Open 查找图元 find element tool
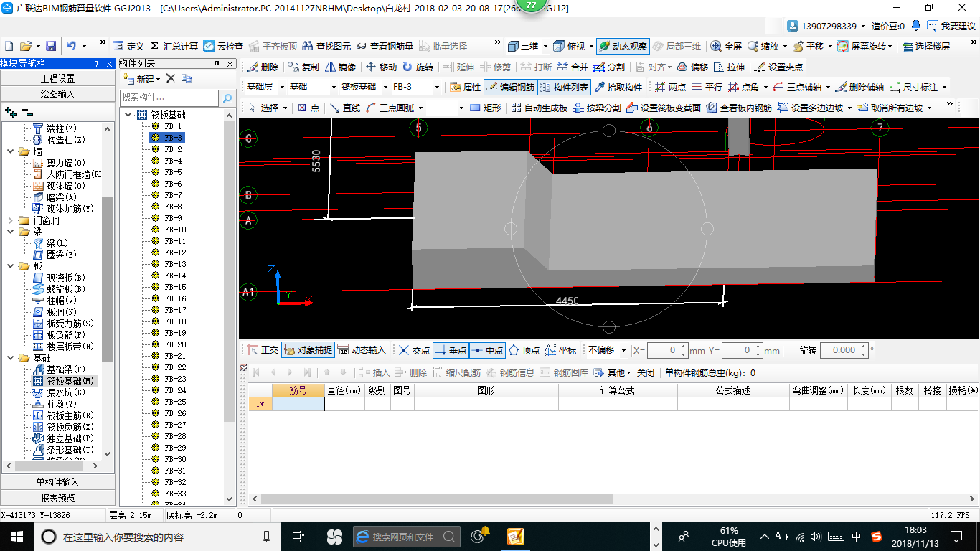 [326, 46]
